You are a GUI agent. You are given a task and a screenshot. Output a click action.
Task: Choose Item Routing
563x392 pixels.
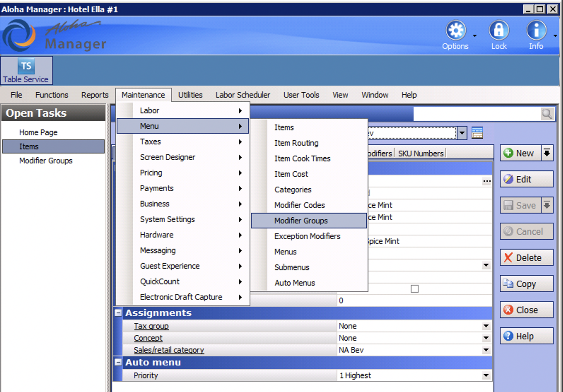click(x=309, y=143)
